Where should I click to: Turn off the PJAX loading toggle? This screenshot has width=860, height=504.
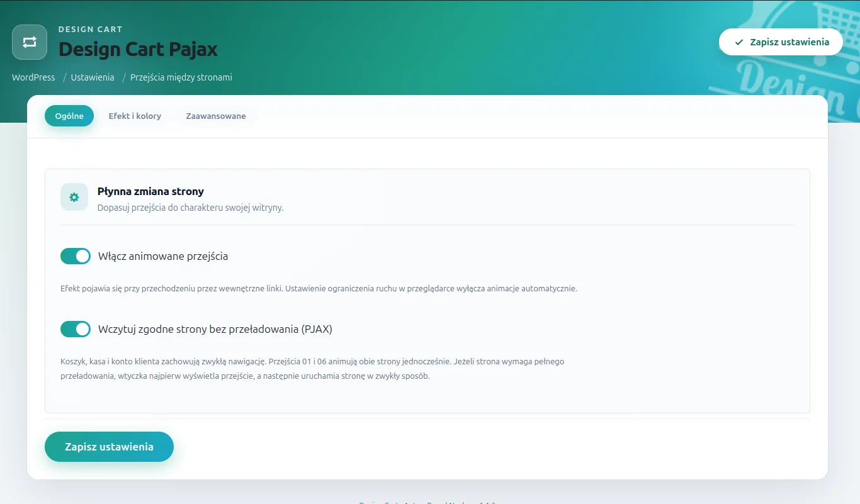tap(76, 328)
